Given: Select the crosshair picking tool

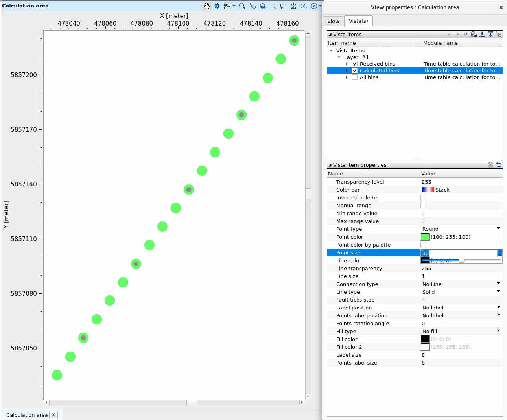Looking at the screenshot, I should 273,6.
